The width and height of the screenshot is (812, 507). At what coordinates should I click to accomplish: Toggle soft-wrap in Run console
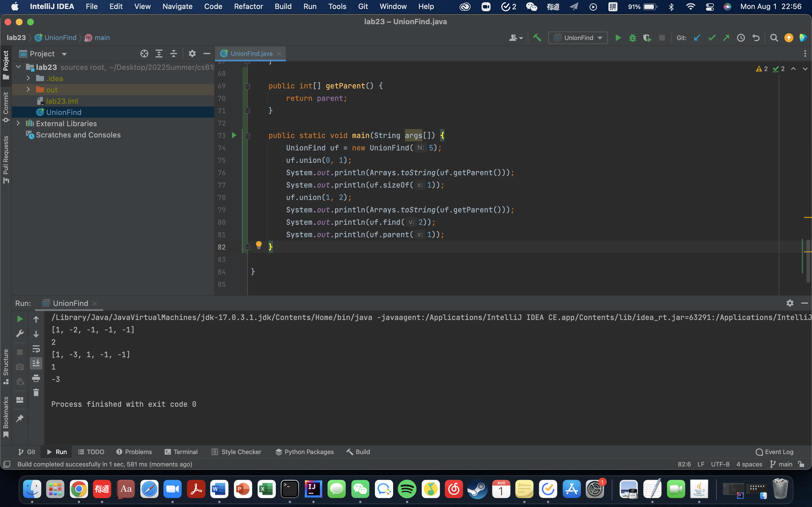point(36,349)
